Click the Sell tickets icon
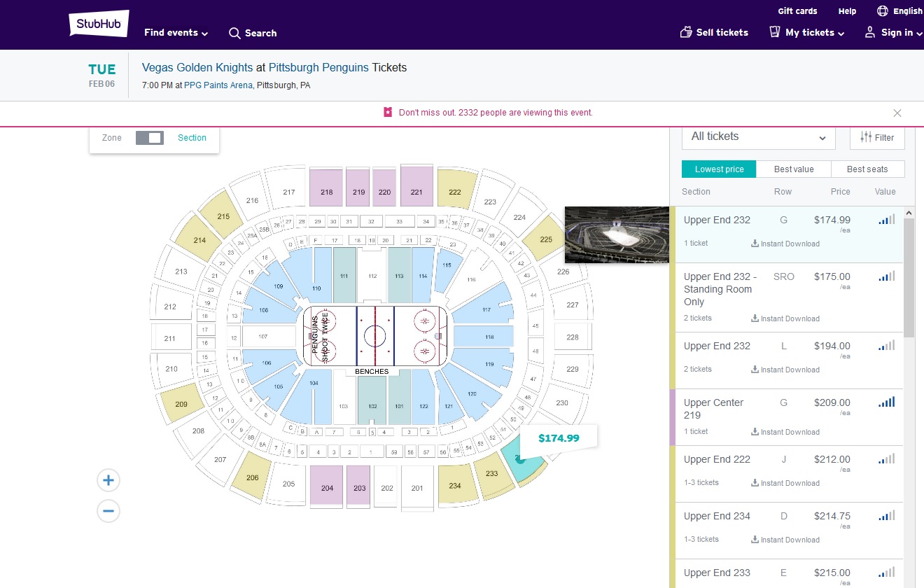This screenshot has height=588, width=924. pos(686,32)
